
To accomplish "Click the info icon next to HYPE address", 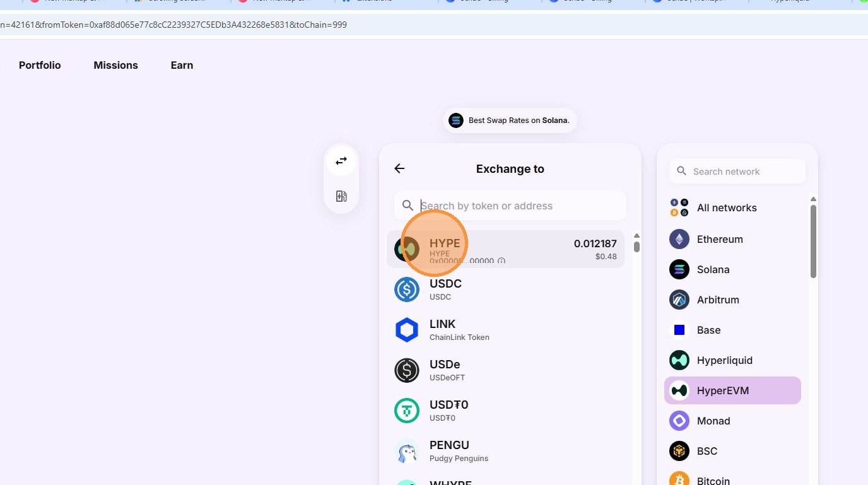I will [x=501, y=260].
